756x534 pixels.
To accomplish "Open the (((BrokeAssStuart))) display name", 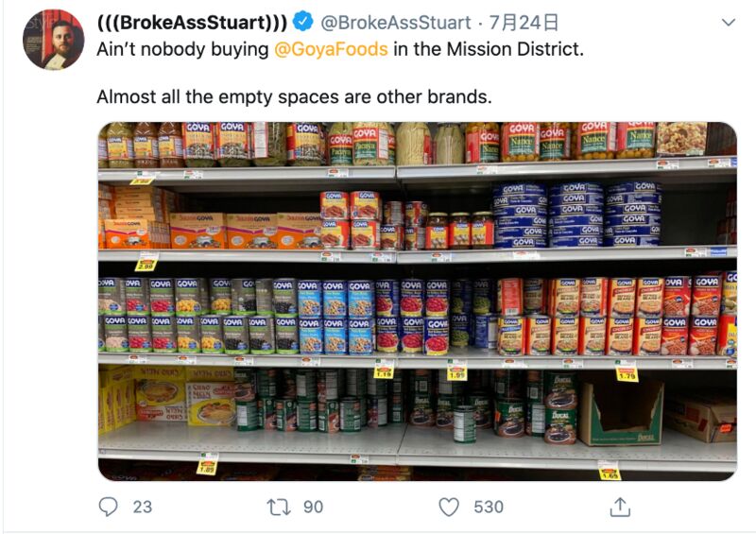I will click(x=193, y=23).
